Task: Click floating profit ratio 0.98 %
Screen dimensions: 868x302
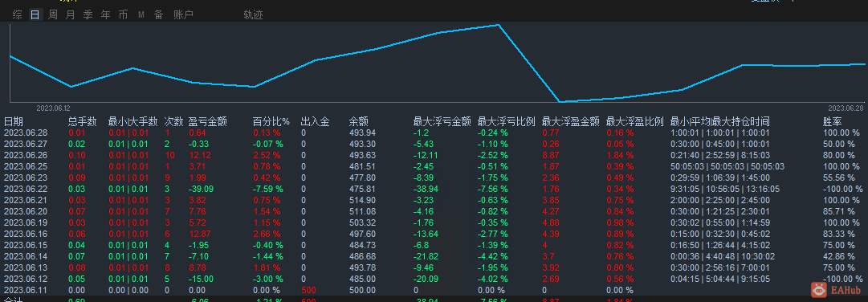Action: pos(620,222)
